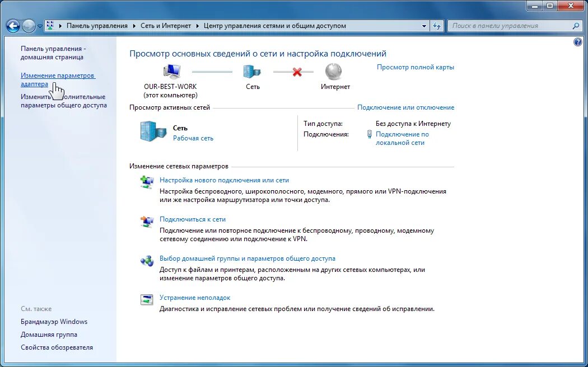Click the Сеть network map icon

point(252,72)
